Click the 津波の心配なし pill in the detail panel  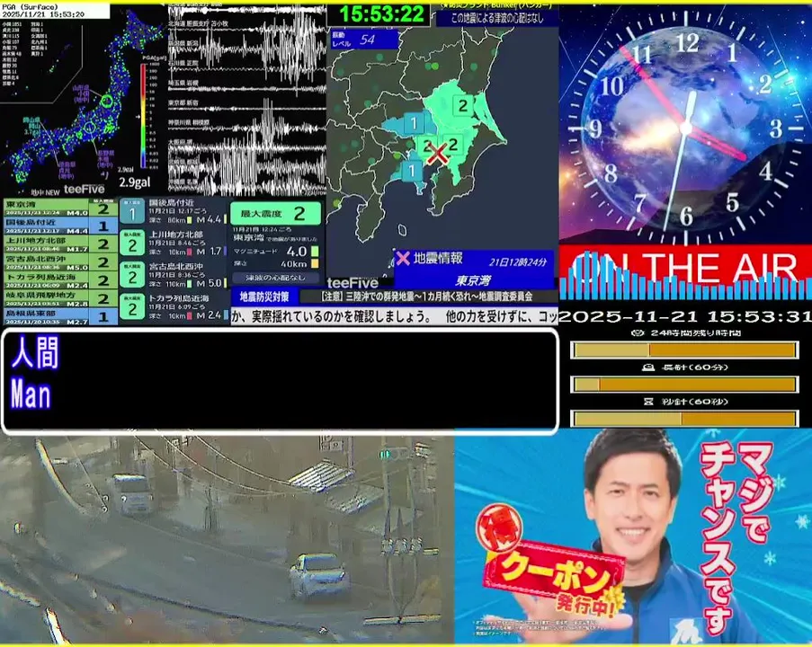[275, 278]
